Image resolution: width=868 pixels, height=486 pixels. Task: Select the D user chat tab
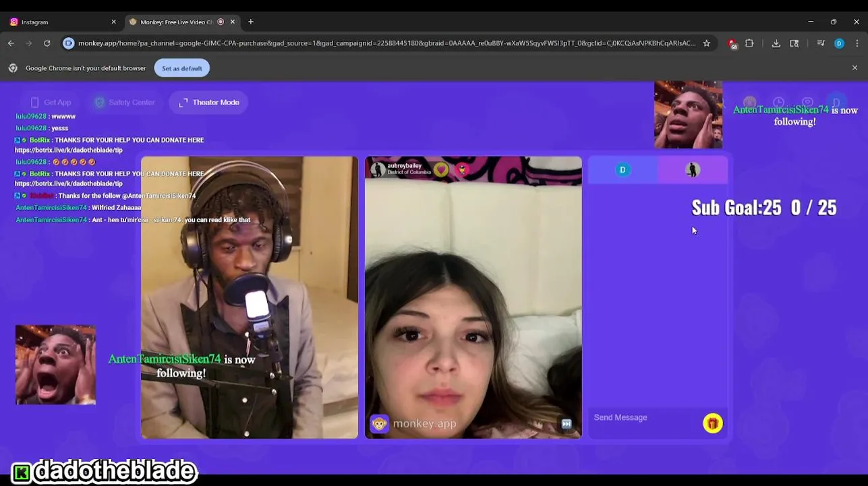[623, 169]
